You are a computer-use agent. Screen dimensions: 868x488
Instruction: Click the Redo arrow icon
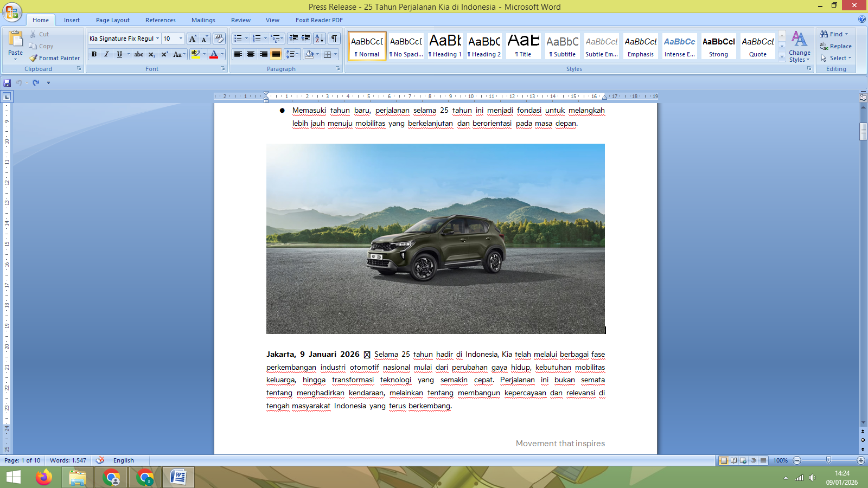36,82
